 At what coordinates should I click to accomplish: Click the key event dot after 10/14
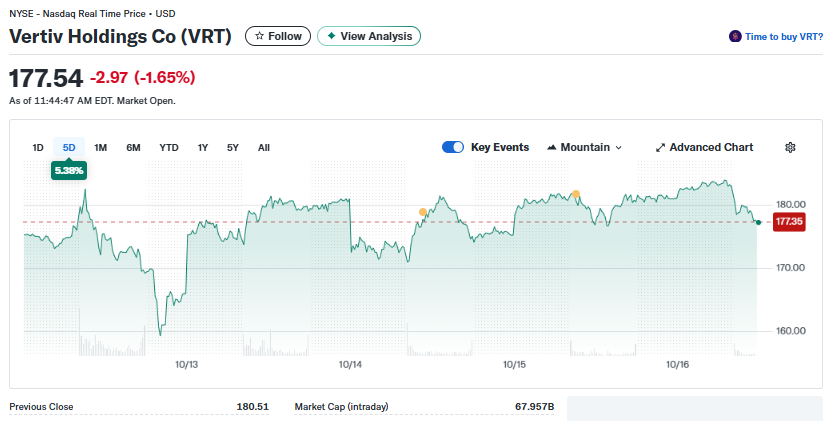click(423, 211)
